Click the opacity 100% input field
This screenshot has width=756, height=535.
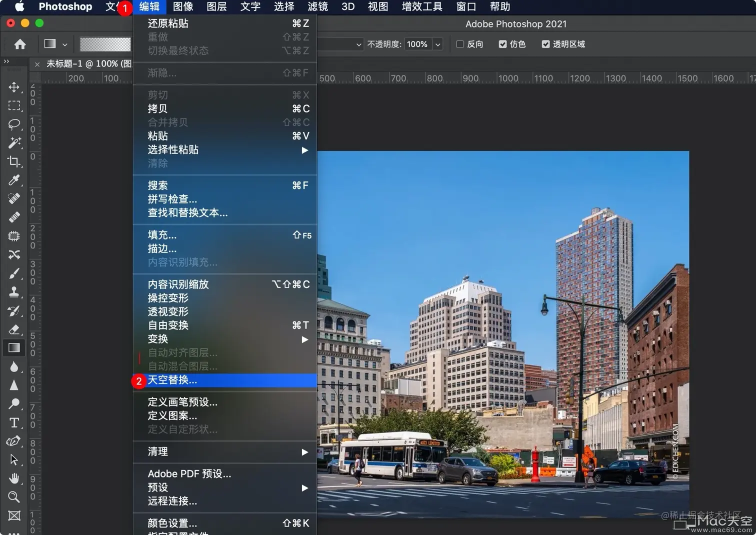(418, 44)
